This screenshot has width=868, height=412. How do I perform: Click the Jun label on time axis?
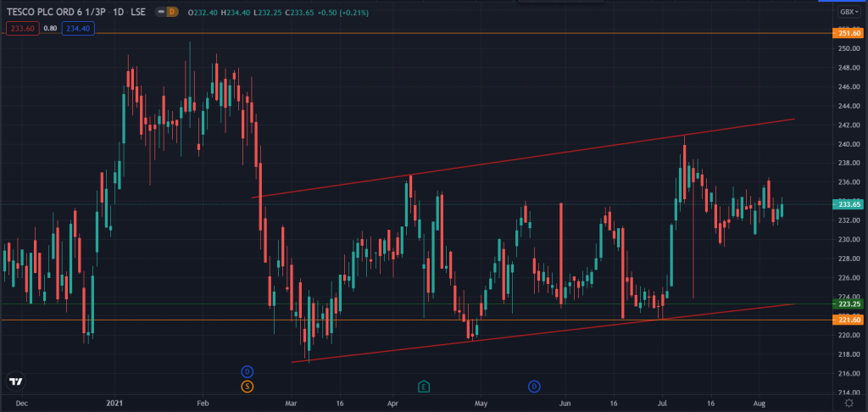click(564, 404)
